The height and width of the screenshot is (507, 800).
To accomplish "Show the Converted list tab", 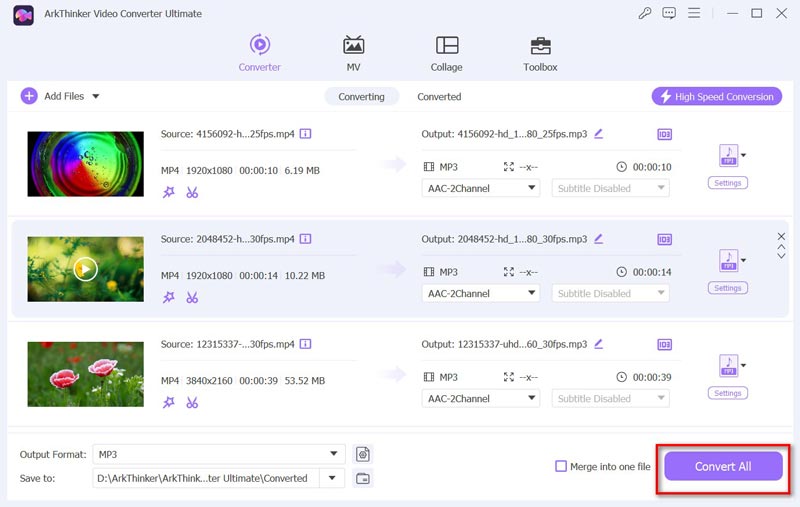I will click(439, 96).
